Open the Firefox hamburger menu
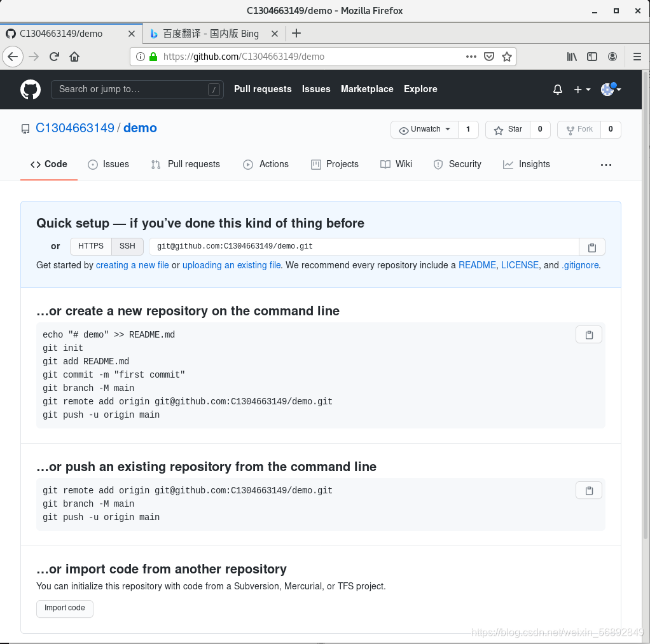This screenshot has height=644, width=650. pyautogui.click(x=637, y=57)
